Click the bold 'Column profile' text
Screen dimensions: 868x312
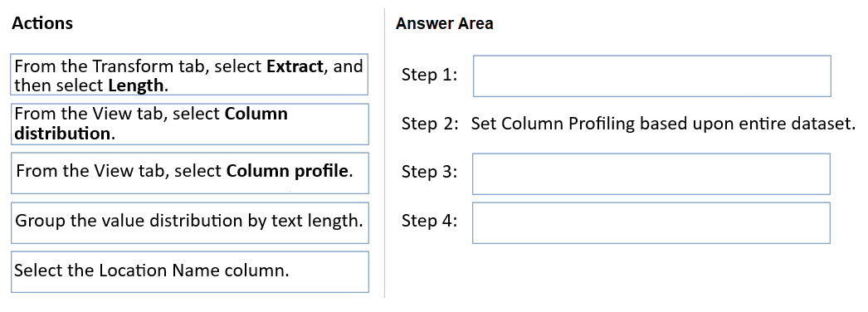(x=287, y=171)
